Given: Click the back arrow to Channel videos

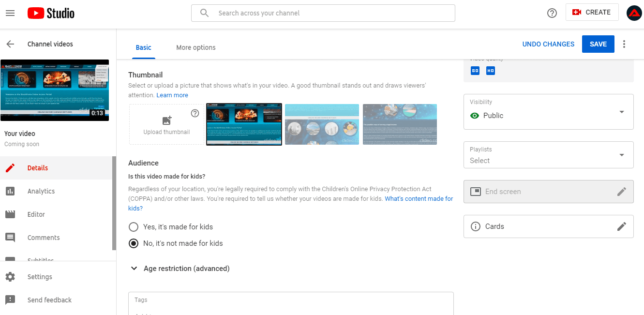Looking at the screenshot, I should point(10,44).
